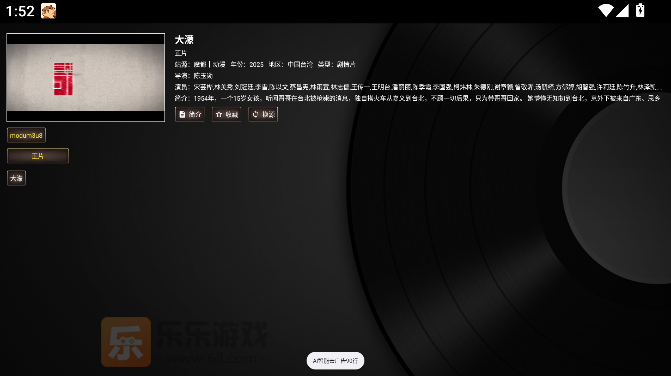
Task: Open the 简介 synopsis button
Action: (x=190, y=114)
